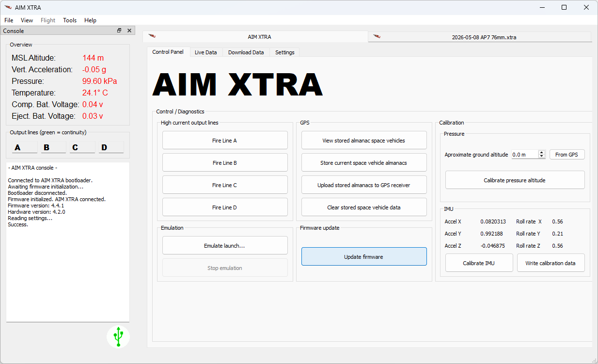The height and width of the screenshot is (364, 598).
Task: Switch to the Download Data tab
Action: point(246,52)
